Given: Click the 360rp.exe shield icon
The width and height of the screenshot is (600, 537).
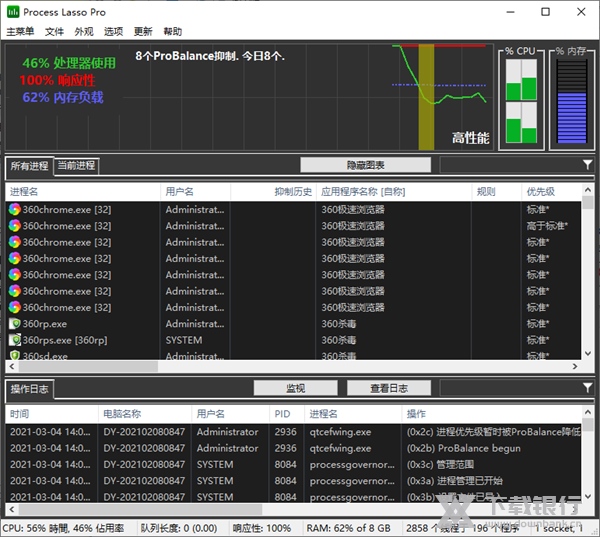Looking at the screenshot, I should [x=15, y=324].
